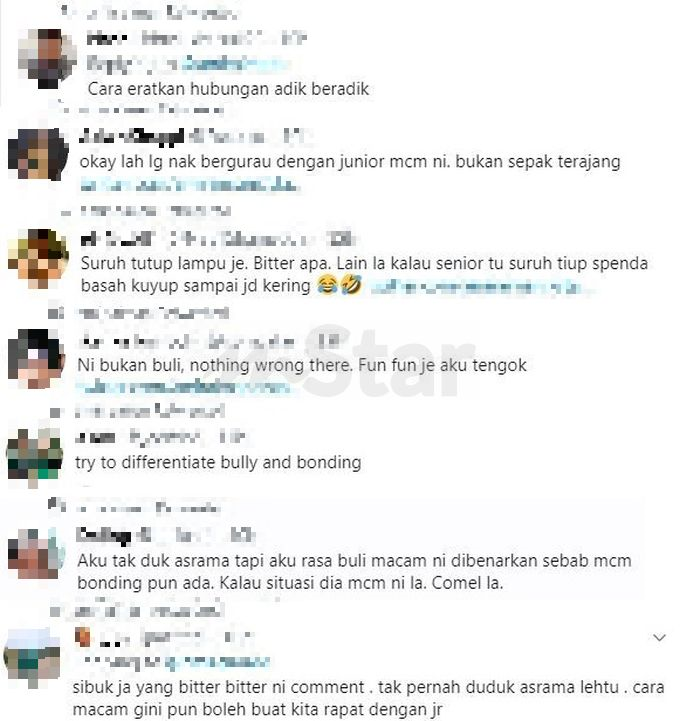Click avatar beside 'Suruh tutup lampu je' tweet
Image resolution: width=680 pixels, height=721 pixels.
[38, 258]
